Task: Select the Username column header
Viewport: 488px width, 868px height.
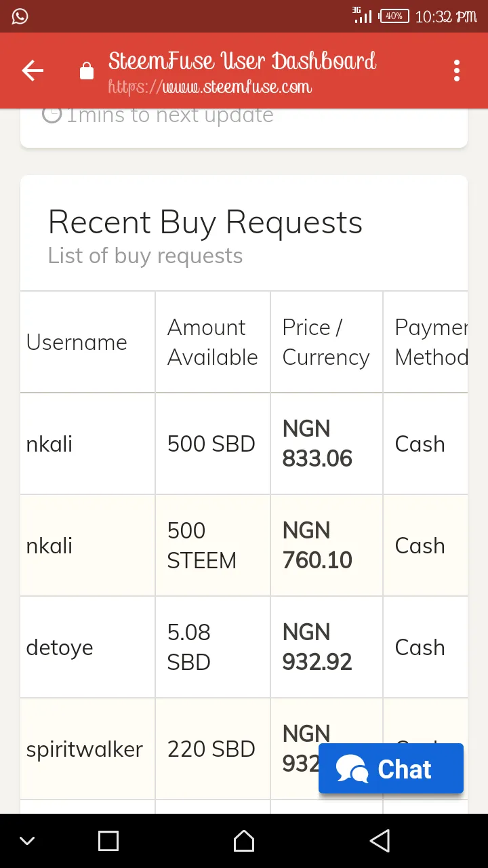Action: pos(77,342)
